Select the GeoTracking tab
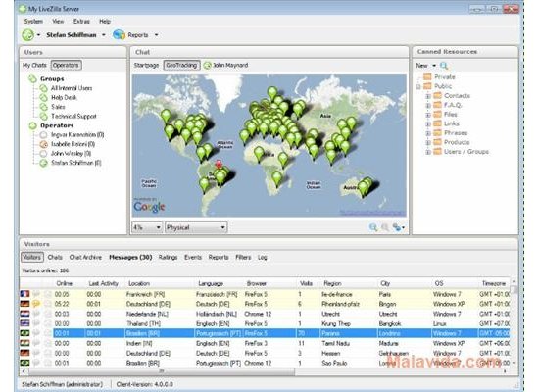The width and height of the screenshot is (539, 392). coord(181,65)
